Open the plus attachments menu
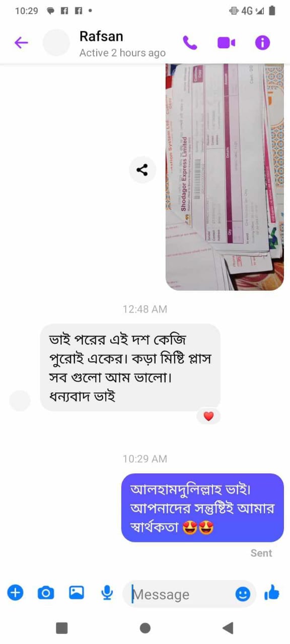290x644 pixels. (x=15, y=593)
